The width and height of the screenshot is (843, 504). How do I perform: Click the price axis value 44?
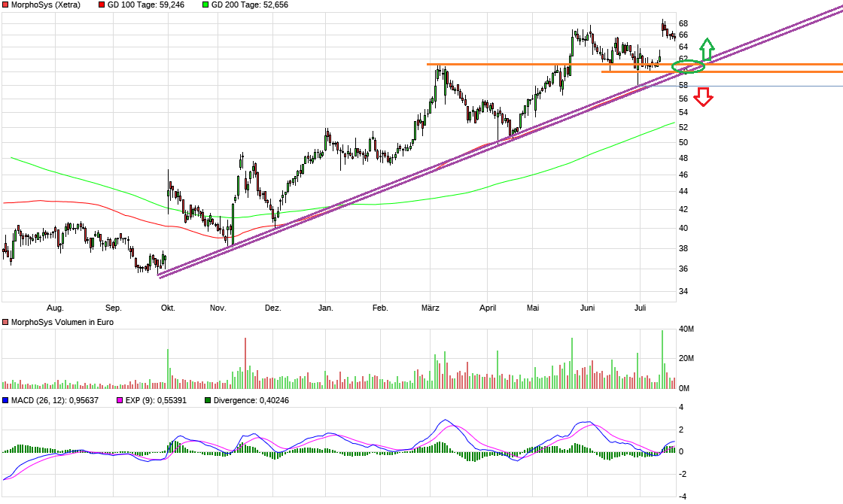tap(683, 191)
